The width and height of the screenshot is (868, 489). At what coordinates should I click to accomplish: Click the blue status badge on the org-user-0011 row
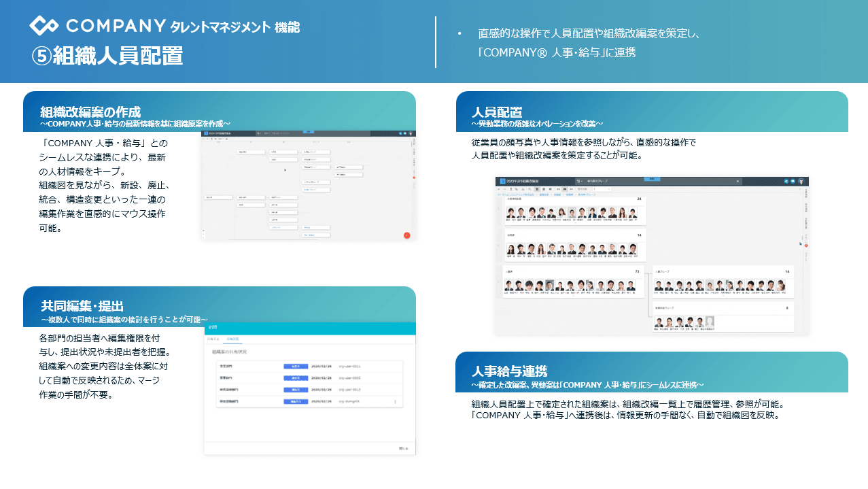click(x=296, y=366)
